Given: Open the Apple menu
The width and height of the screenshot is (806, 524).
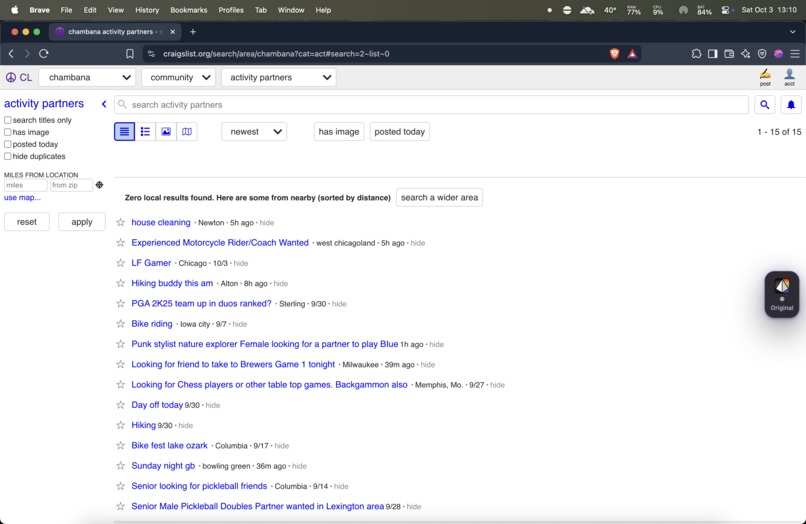Looking at the screenshot, I should (x=15, y=10).
